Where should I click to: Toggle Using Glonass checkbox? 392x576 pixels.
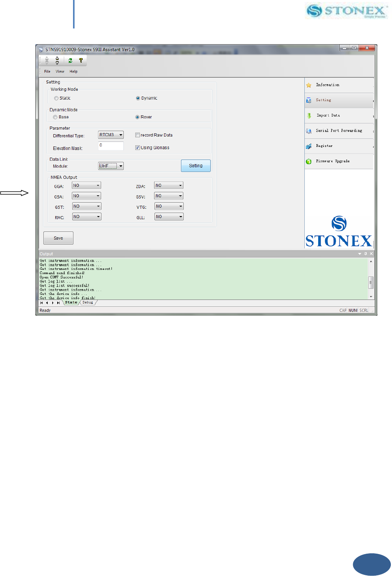(x=137, y=148)
